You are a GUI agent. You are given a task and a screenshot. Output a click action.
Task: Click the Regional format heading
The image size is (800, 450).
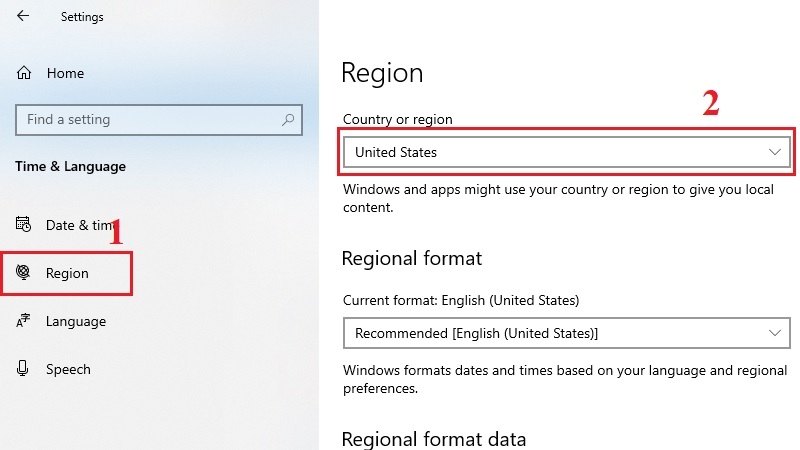(x=412, y=259)
